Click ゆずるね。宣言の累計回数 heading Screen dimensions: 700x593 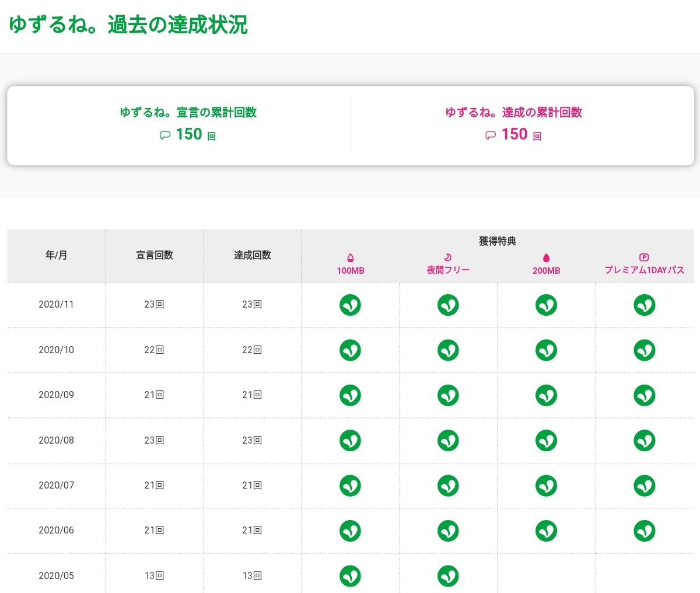click(188, 113)
